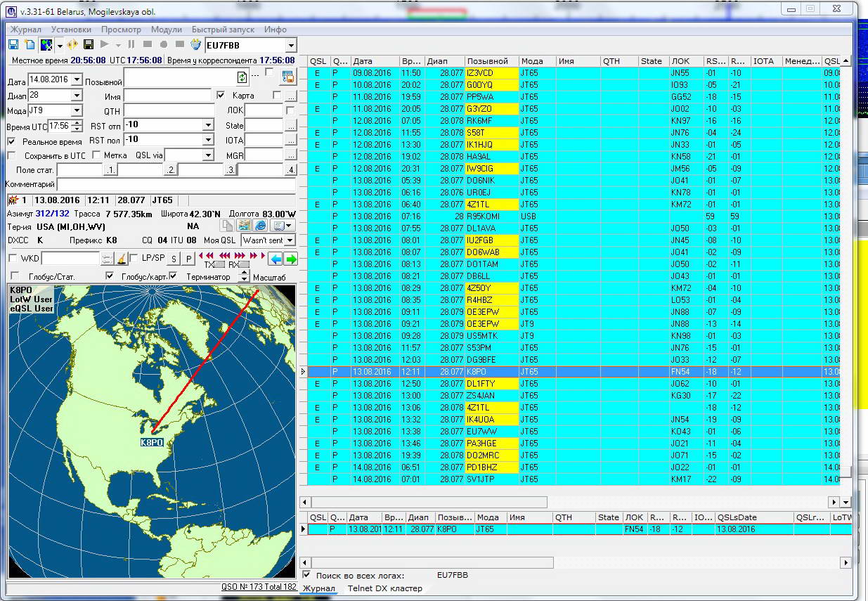Enable the Сохранить в UTC checkbox

tap(11, 155)
